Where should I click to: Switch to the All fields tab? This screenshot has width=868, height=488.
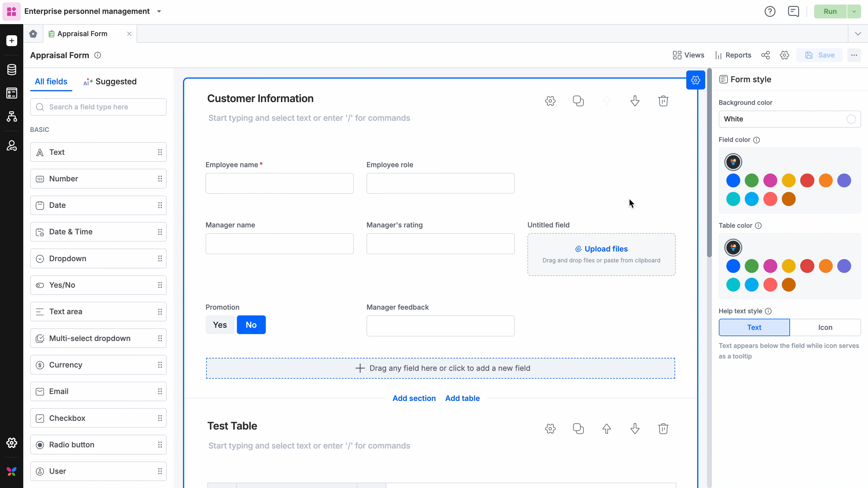51,82
